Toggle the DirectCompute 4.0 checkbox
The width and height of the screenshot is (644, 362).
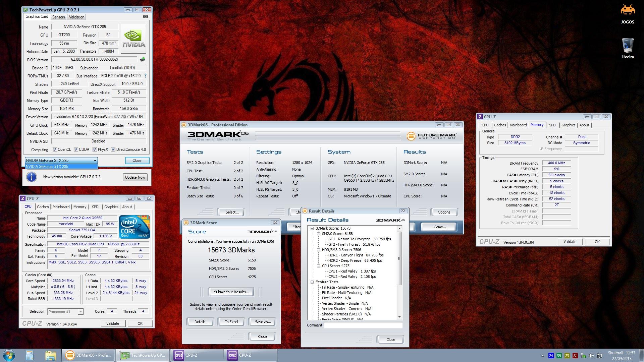(x=113, y=149)
